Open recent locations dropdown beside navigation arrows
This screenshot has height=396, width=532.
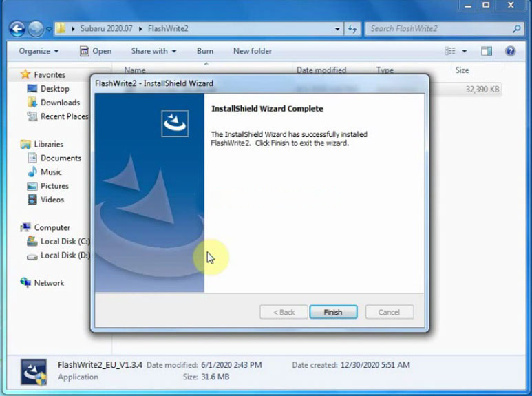click(49, 29)
